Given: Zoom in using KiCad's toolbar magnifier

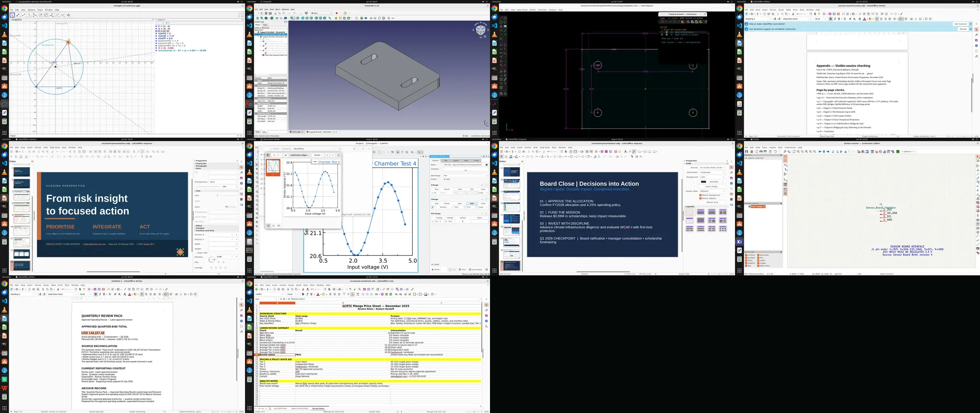Looking at the screenshot, I should tap(798, 152).
